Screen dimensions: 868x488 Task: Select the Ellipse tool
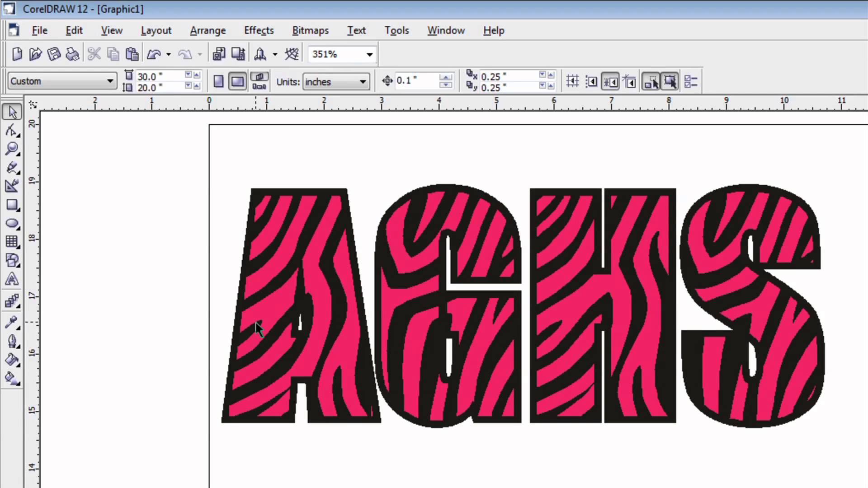[12, 223]
